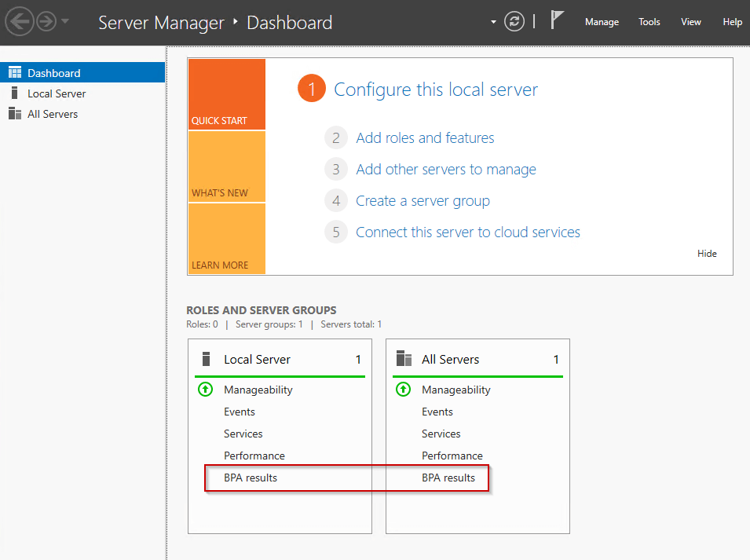Click the All Servers tile count 1
Viewport: 750px width, 560px height.
(556, 360)
